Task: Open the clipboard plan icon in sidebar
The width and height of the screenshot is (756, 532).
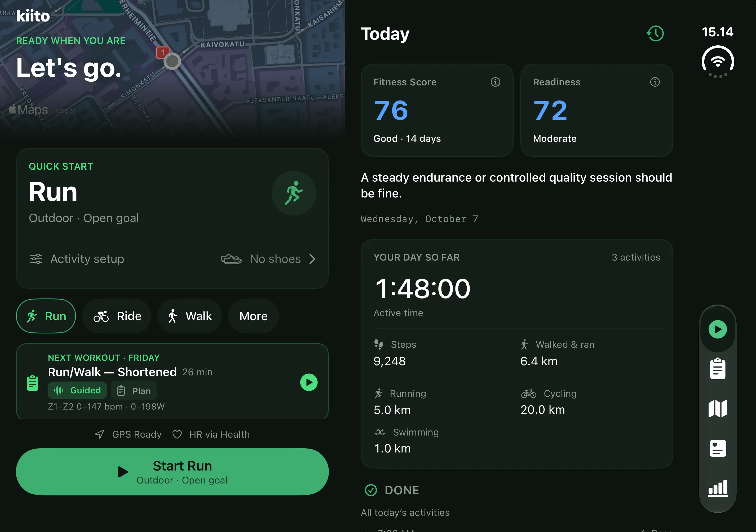Action: coord(718,369)
